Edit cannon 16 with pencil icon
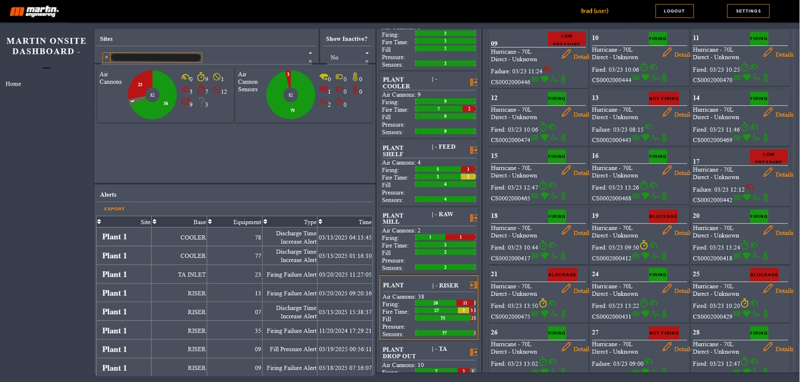The height and width of the screenshot is (382, 800). (x=667, y=170)
